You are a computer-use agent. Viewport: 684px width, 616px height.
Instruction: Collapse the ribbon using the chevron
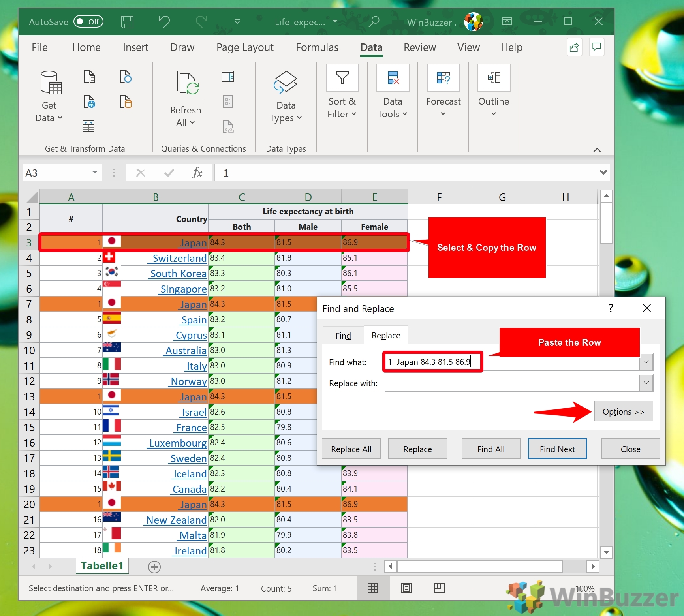coord(597,150)
